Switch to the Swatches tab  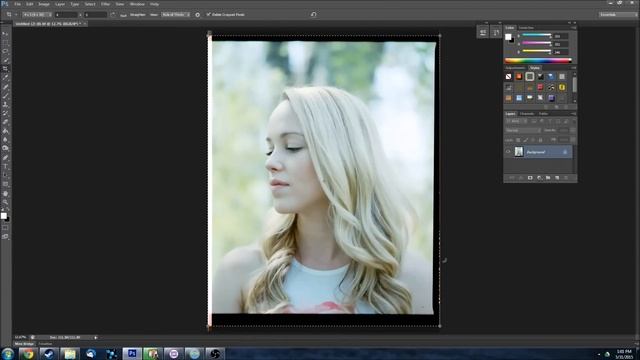[526, 28]
